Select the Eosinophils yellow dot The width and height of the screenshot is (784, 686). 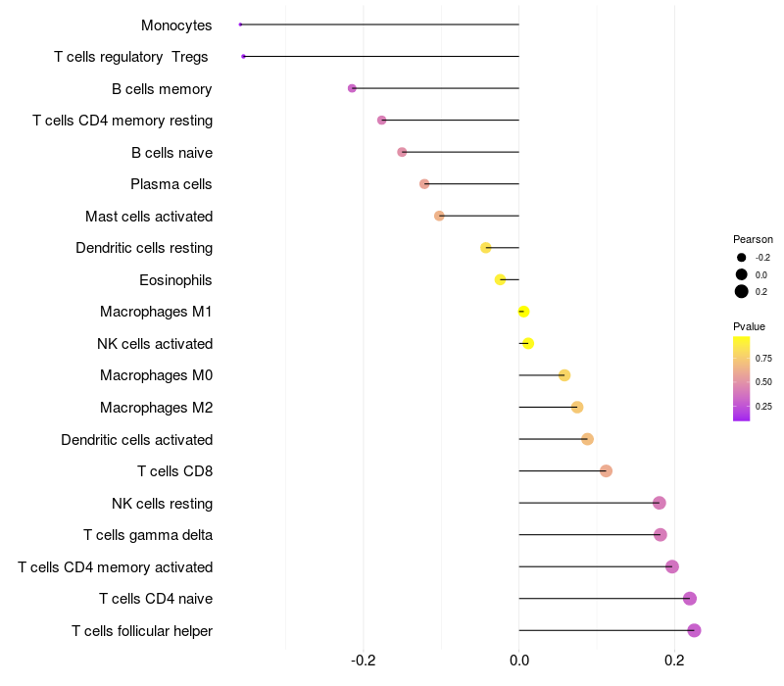[x=501, y=280]
